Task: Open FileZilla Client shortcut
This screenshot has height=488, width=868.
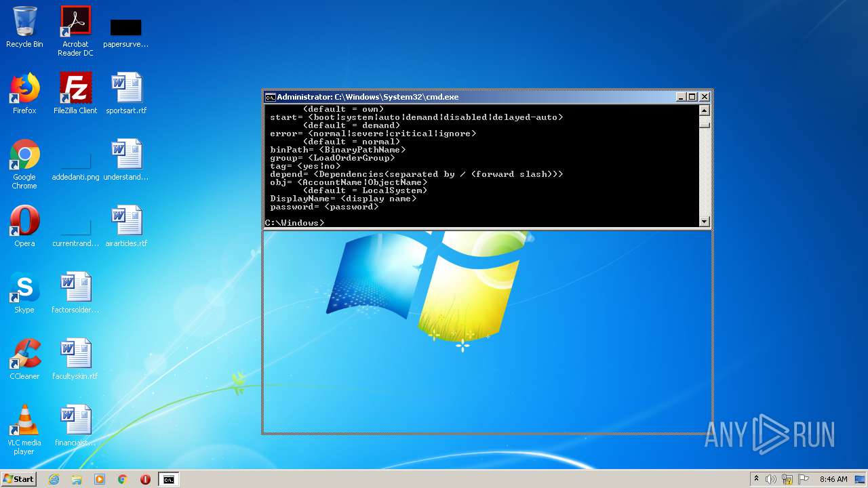Action: point(75,94)
